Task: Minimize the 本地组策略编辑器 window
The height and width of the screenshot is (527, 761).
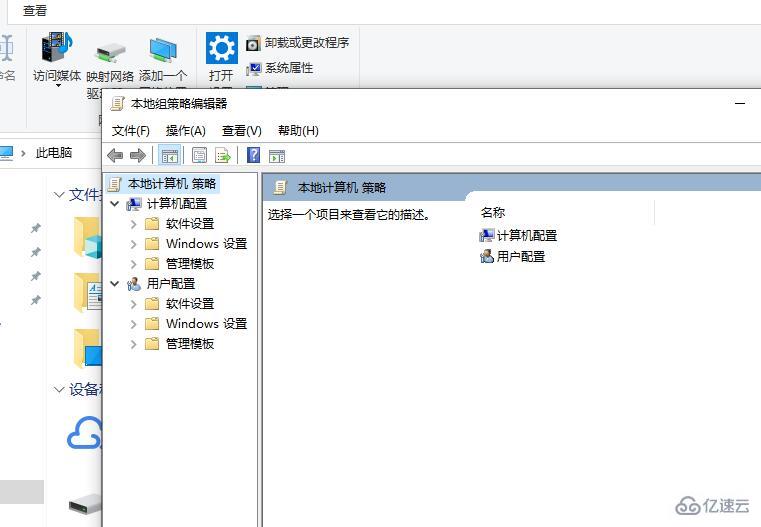Action: 740,103
